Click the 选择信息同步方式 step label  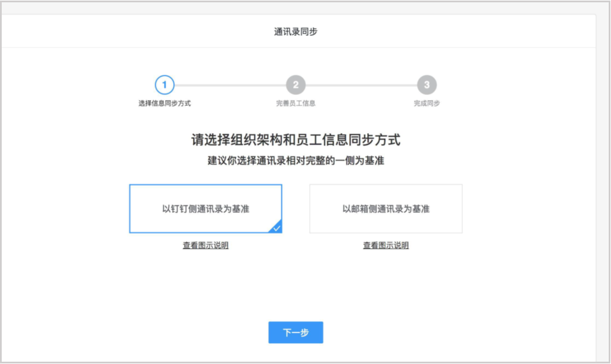(x=164, y=104)
